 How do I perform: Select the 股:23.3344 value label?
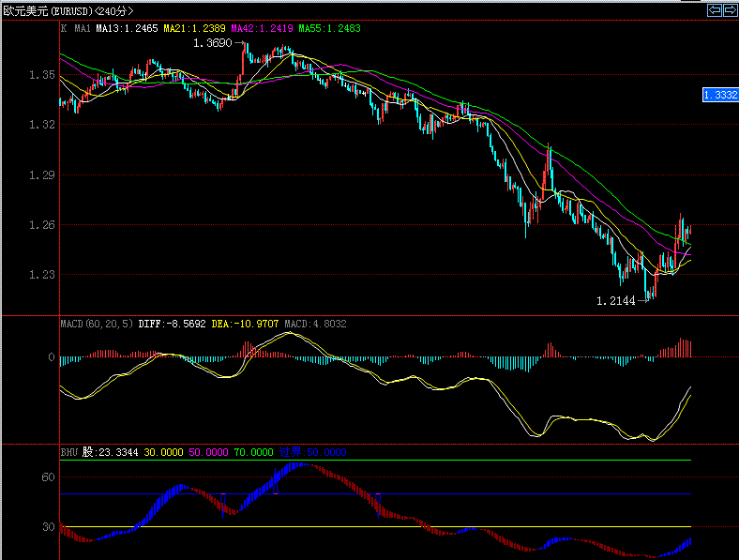pos(111,451)
